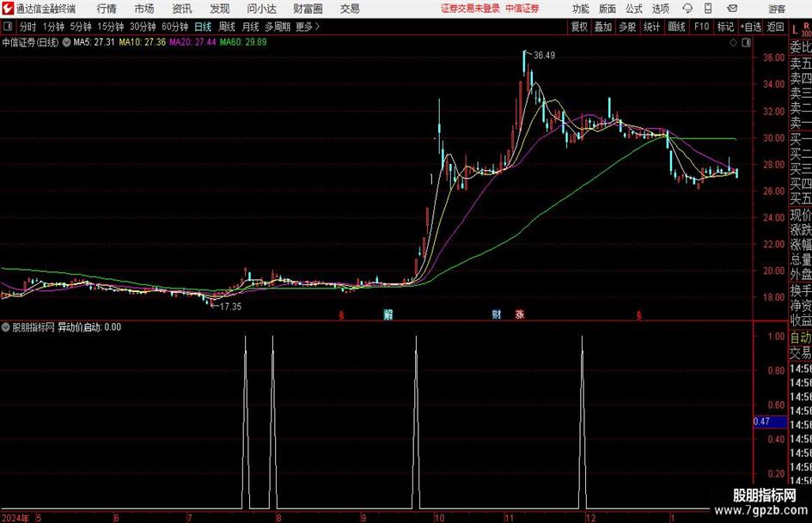Open the 版面 menu

click(607, 9)
